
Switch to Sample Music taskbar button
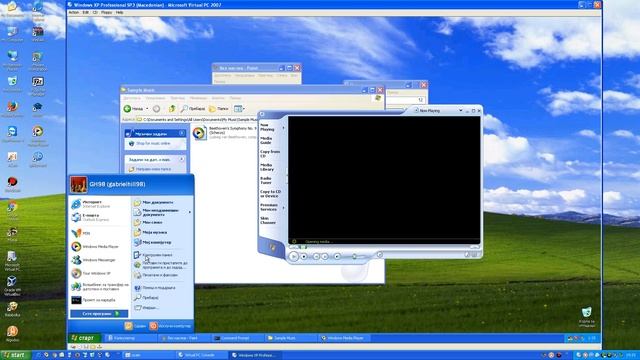[290, 338]
